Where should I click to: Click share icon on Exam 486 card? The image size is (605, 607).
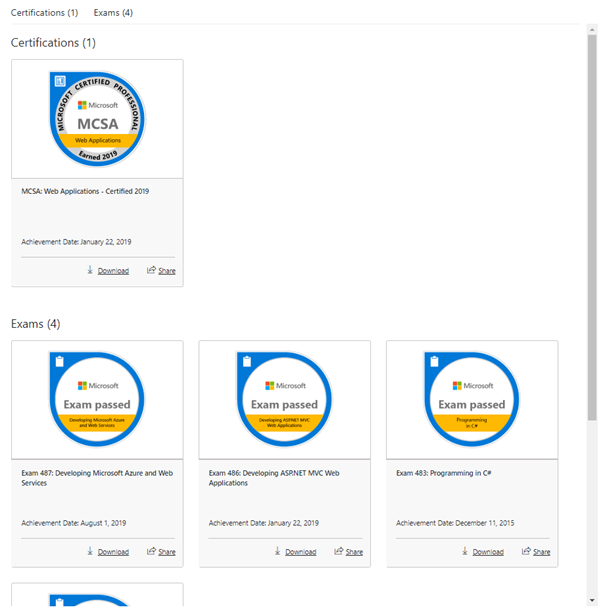point(338,551)
